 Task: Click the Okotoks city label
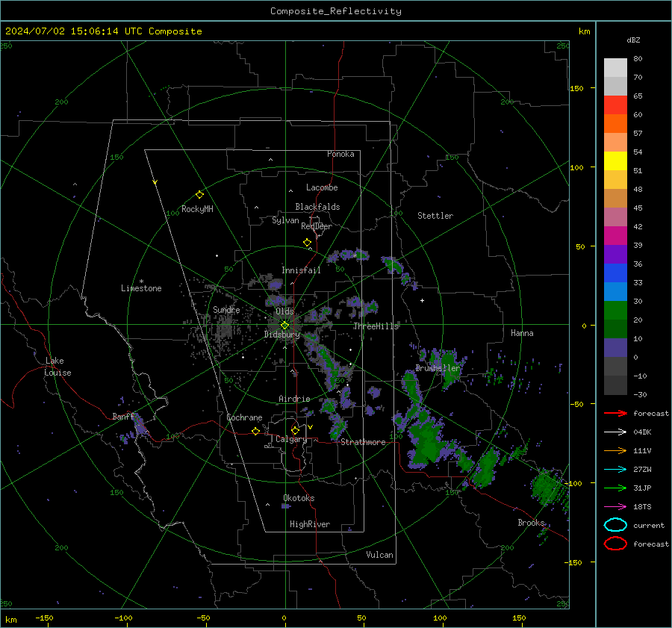tap(299, 498)
